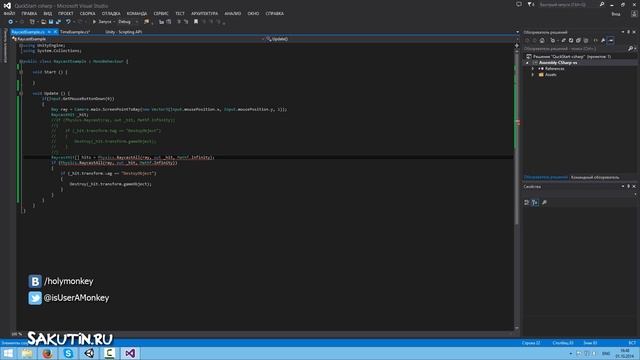Image resolution: width=640 pixels, height=360 pixels.
Task: Toggle Alphabetical sort in Properties panel
Action: [x=535, y=202]
